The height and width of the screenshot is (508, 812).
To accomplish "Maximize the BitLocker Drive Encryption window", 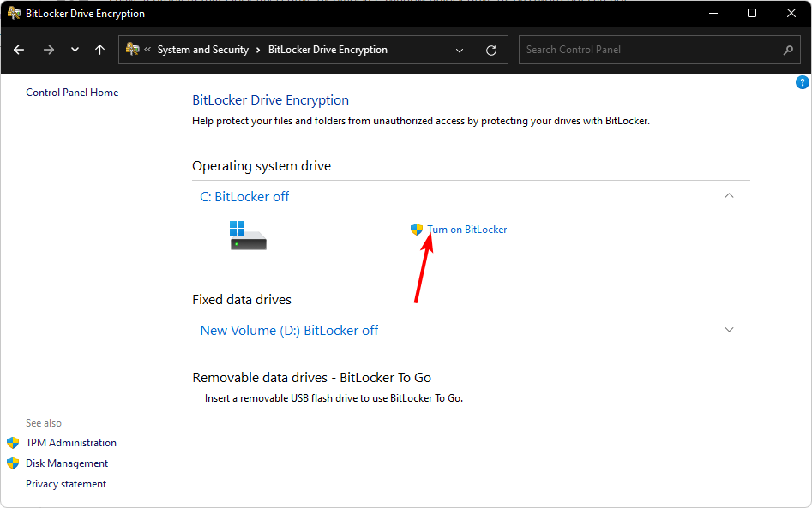I will click(752, 13).
